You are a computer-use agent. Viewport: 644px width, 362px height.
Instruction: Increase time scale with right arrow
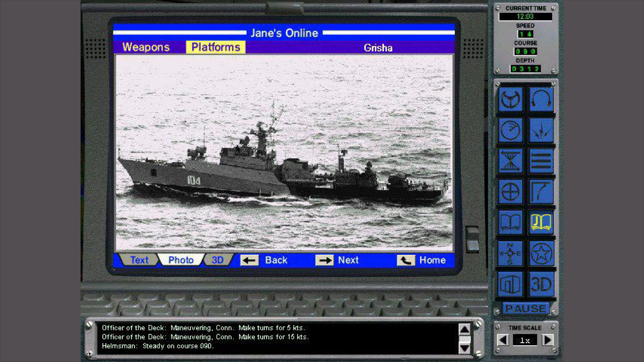[547, 340]
